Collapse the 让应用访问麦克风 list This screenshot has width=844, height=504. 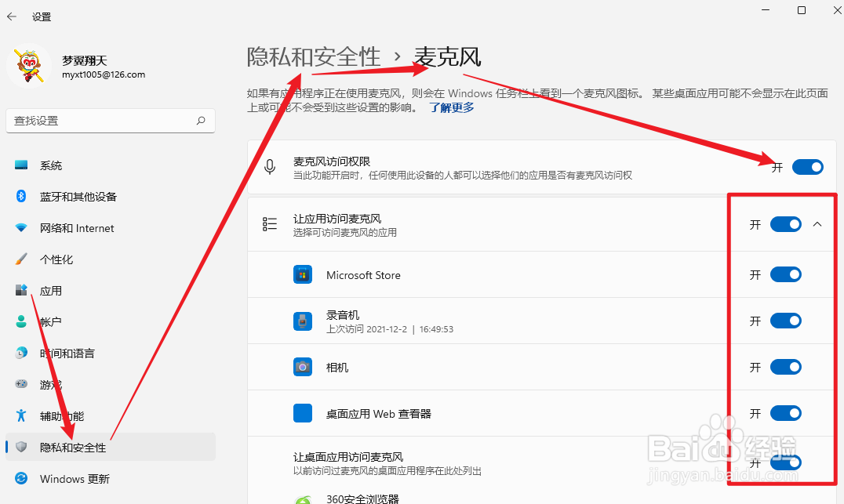pos(817,224)
